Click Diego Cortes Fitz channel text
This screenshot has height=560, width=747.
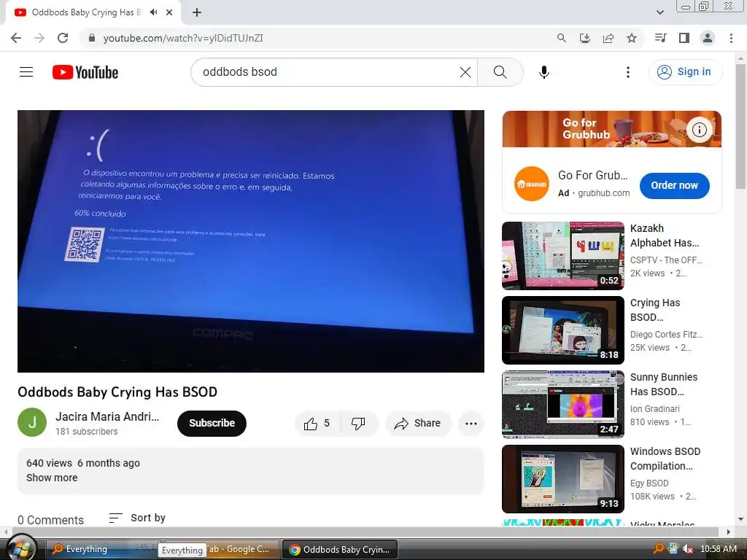point(666,334)
